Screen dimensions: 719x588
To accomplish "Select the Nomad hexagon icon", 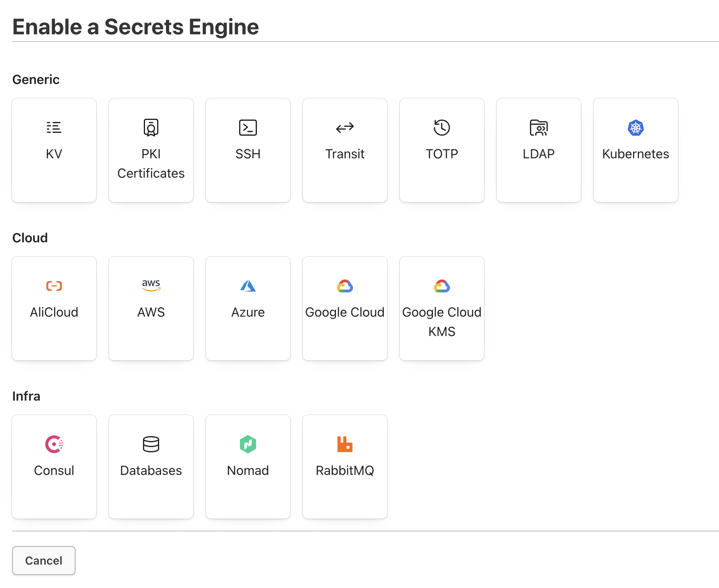I will point(248,444).
